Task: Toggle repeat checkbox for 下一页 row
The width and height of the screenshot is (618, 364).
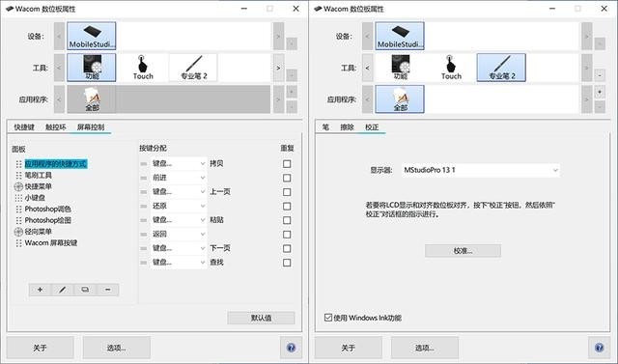Action: coord(287,248)
